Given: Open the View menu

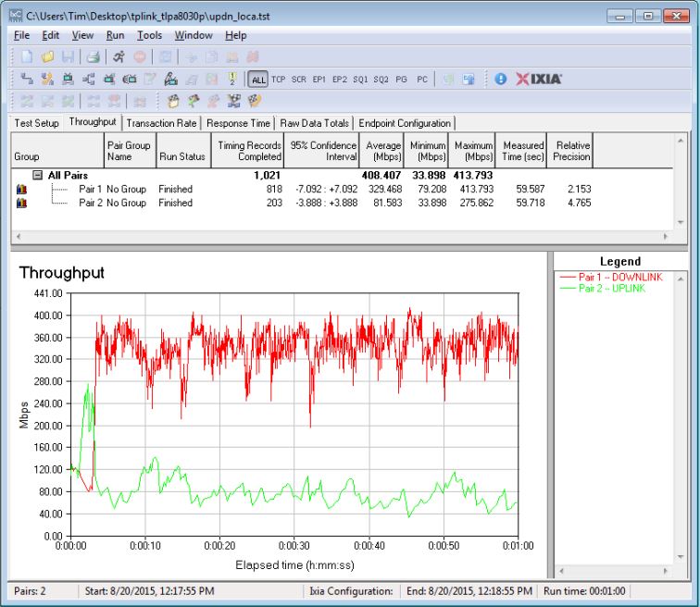Looking at the screenshot, I should 82,35.
